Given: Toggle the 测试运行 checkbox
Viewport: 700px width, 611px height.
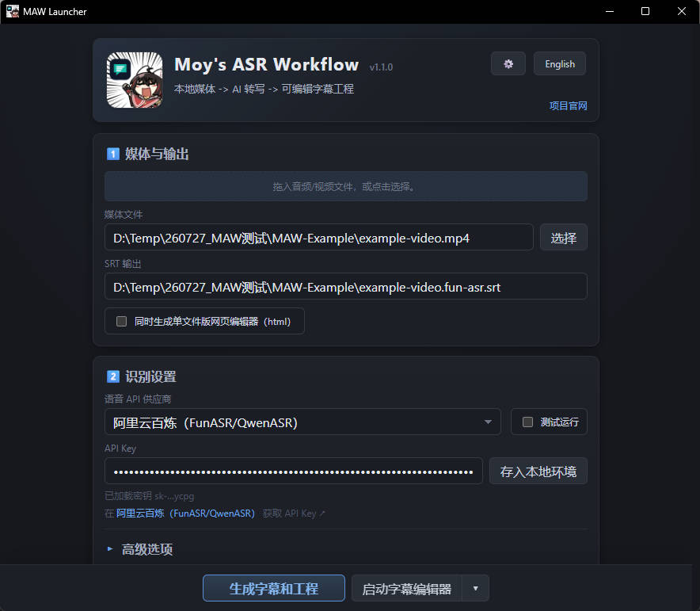Looking at the screenshot, I should coord(527,422).
